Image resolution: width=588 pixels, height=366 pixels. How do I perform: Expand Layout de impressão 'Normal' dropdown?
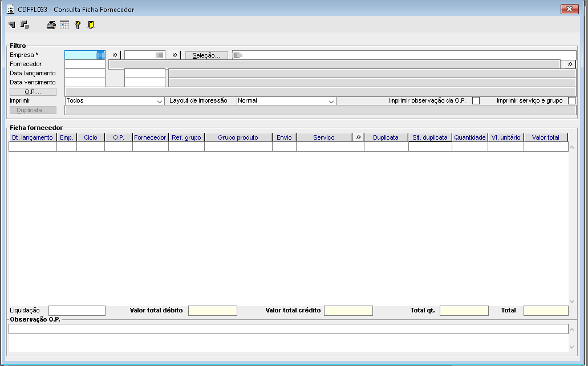331,101
